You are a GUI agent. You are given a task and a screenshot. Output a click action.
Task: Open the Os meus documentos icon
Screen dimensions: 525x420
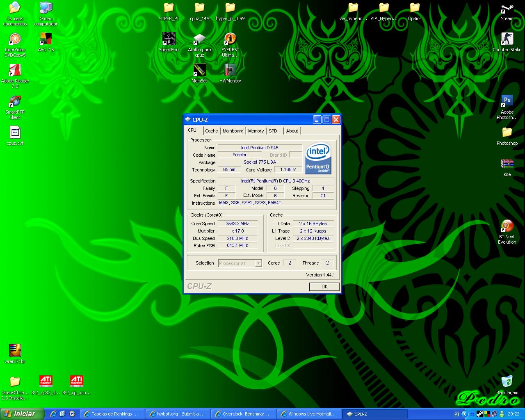coord(15,14)
